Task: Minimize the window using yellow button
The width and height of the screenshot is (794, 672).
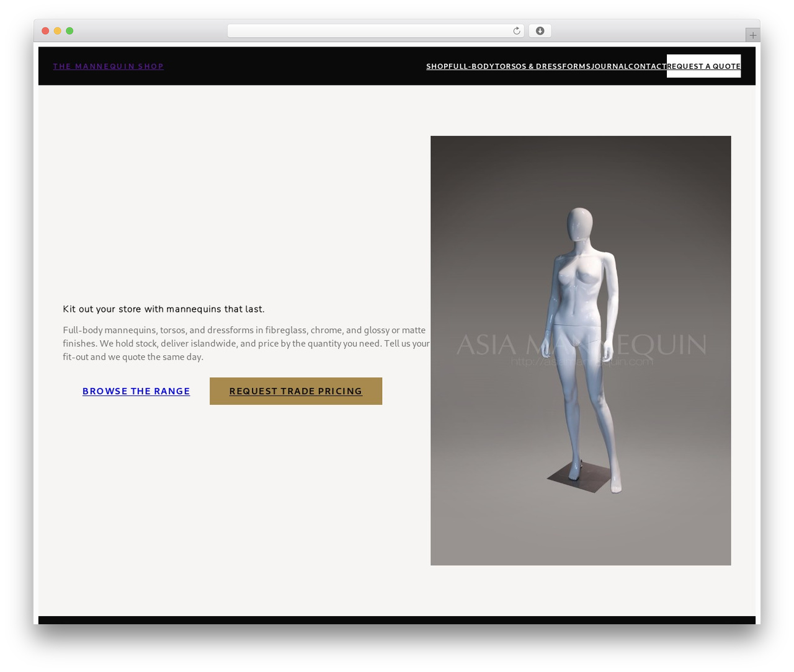Action: 57,31
